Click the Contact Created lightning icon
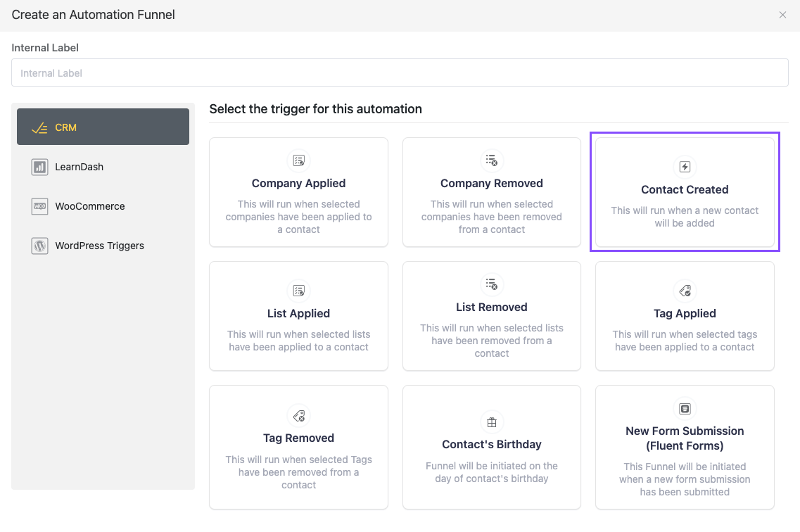This screenshot has width=800, height=532. coord(685,167)
